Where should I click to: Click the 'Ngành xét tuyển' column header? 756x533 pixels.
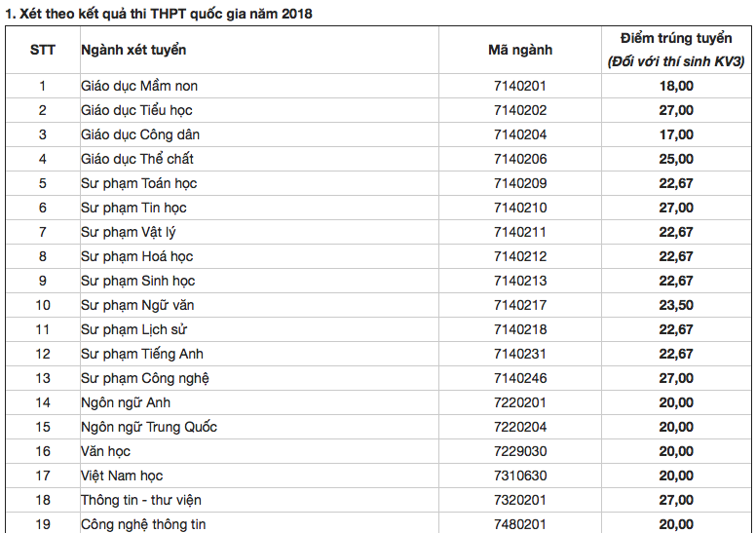coord(133,50)
